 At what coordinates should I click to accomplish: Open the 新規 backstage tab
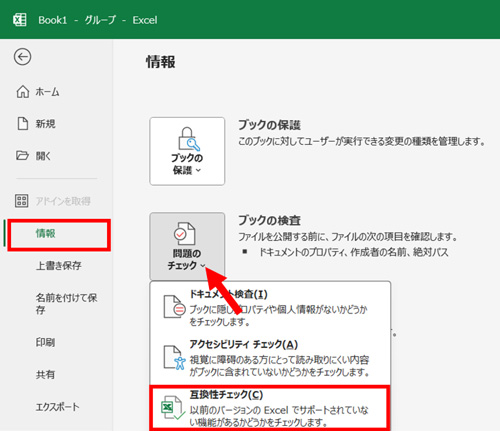pyautogui.click(x=57, y=124)
